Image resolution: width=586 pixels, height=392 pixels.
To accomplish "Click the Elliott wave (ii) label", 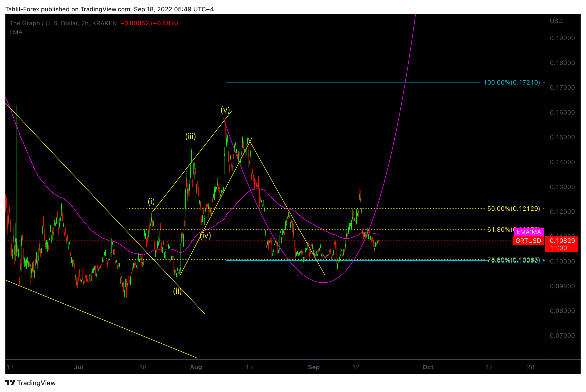I will (177, 291).
